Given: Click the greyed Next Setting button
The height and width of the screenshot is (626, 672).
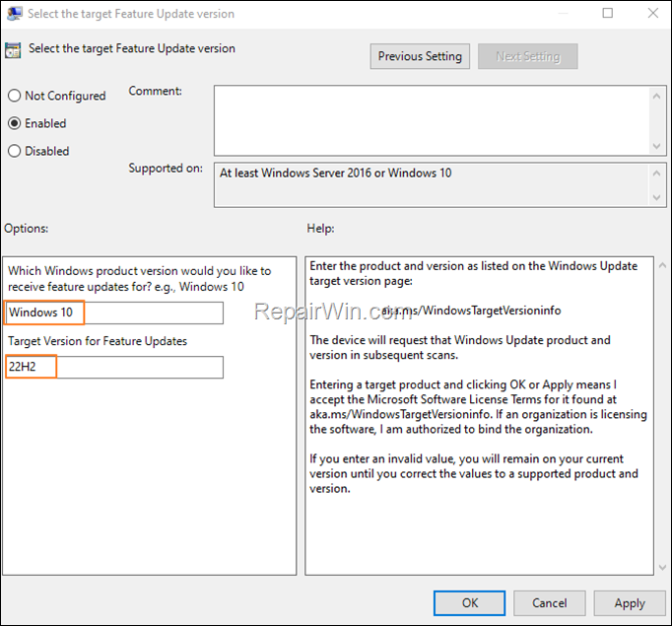Looking at the screenshot, I should point(527,56).
